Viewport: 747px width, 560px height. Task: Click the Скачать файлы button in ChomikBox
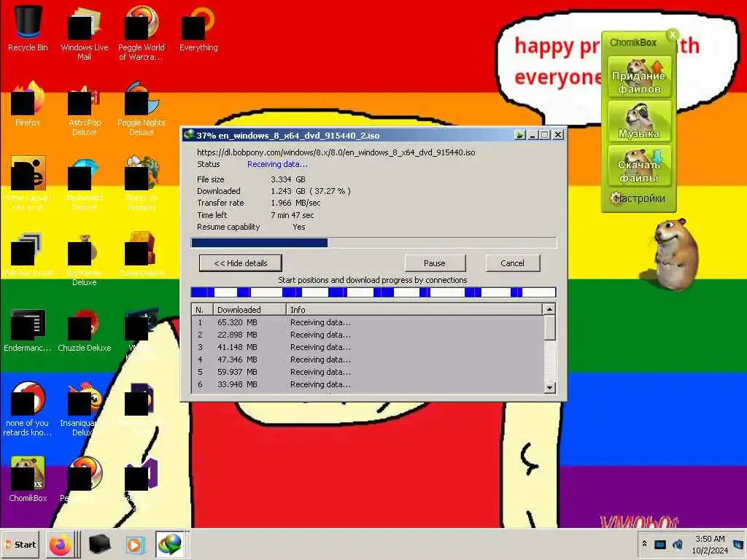click(x=638, y=166)
